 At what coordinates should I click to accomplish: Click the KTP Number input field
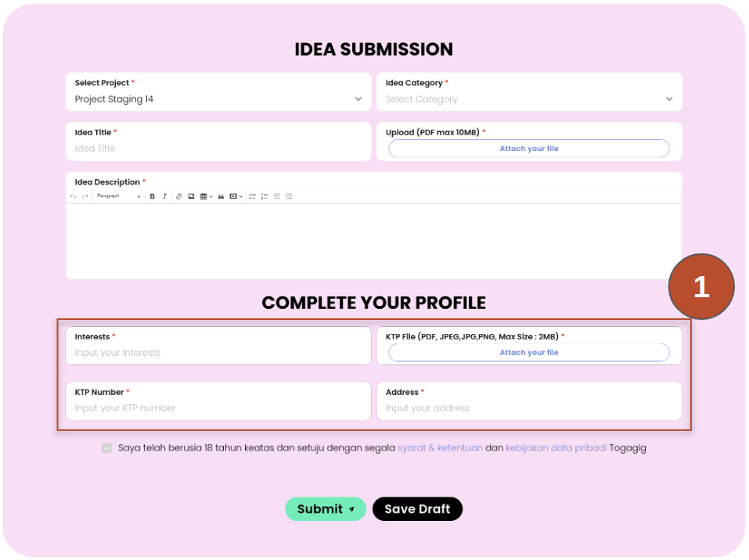click(218, 407)
